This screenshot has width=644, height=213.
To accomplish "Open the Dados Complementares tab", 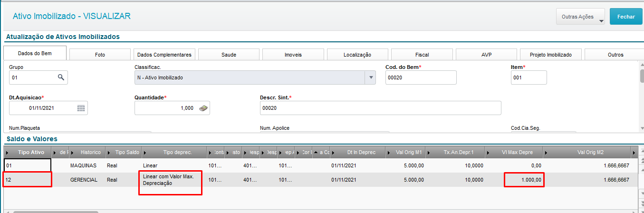I will click(164, 55).
